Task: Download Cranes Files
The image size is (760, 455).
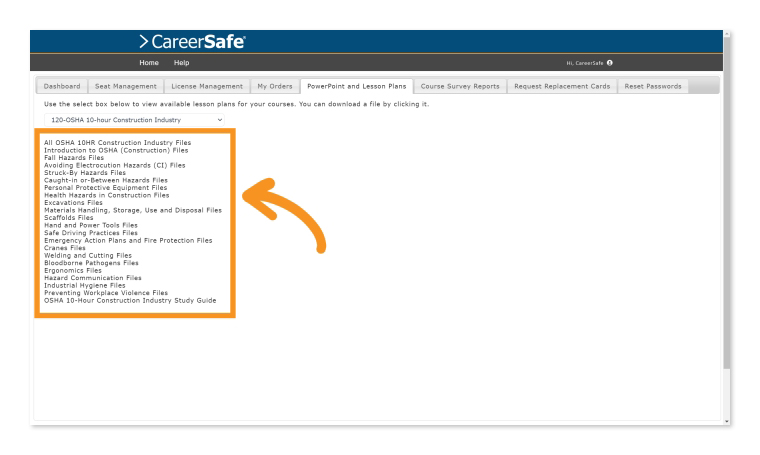Action: [64, 248]
